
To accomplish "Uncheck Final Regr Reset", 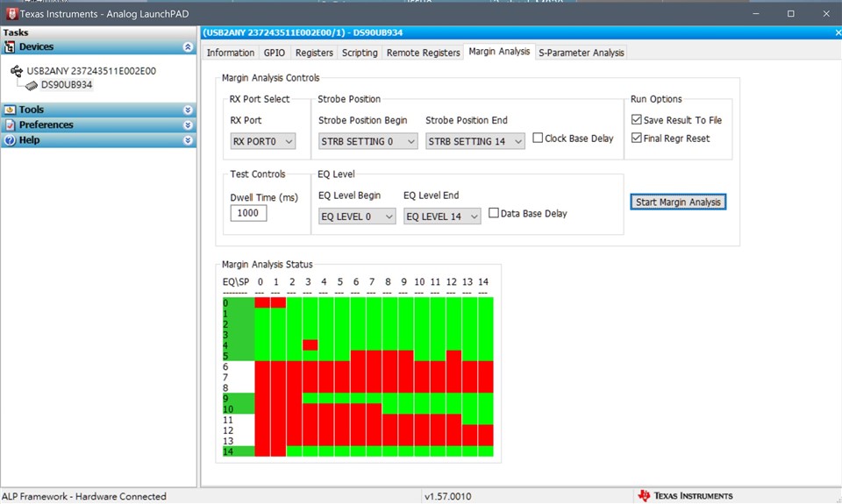I will coord(637,138).
